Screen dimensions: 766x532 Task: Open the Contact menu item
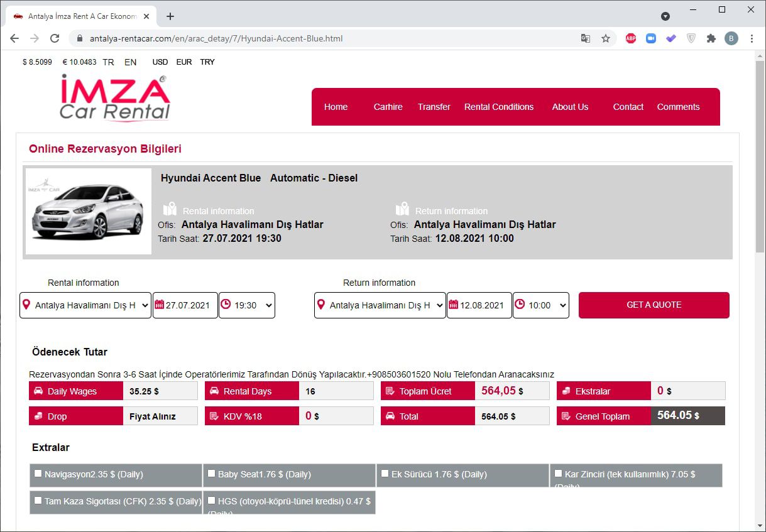tap(628, 107)
